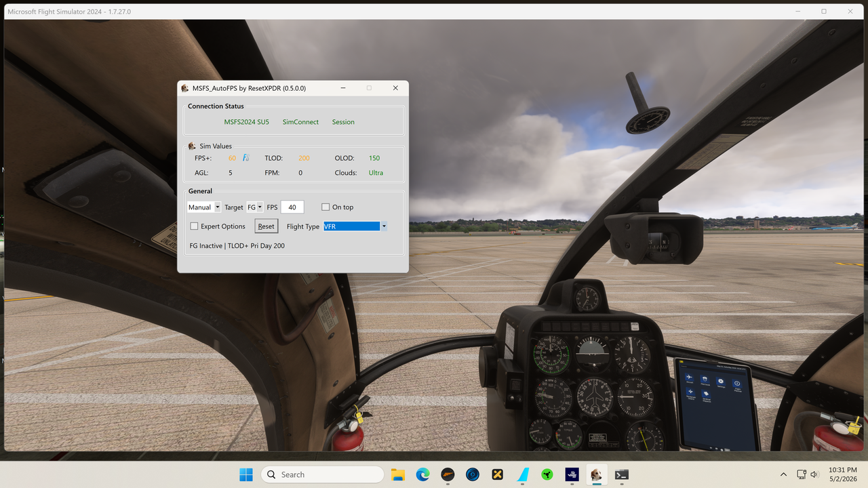Tick the On top checkbox
The image size is (868, 488).
pyautogui.click(x=326, y=207)
